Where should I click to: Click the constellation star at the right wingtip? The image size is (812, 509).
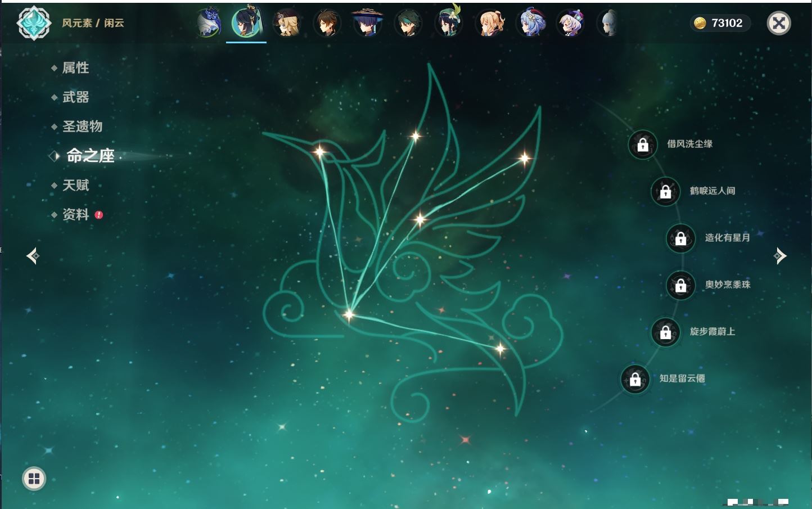(525, 158)
